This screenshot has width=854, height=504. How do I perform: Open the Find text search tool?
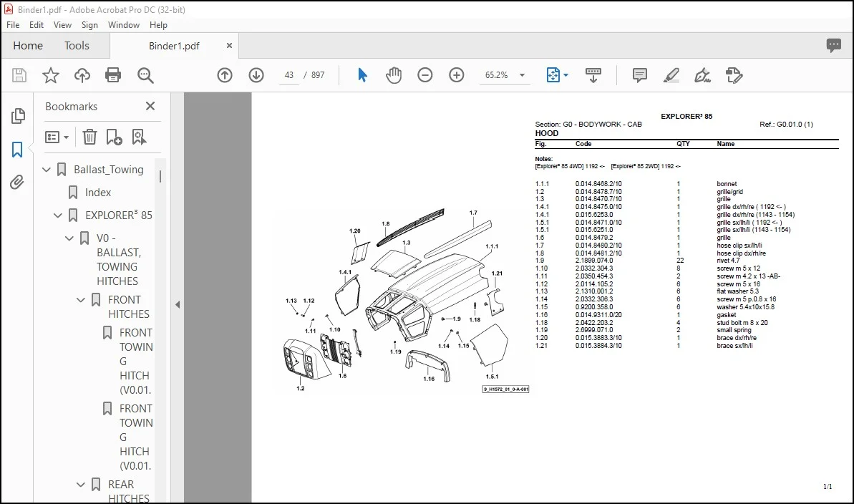pyautogui.click(x=145, y=75)
